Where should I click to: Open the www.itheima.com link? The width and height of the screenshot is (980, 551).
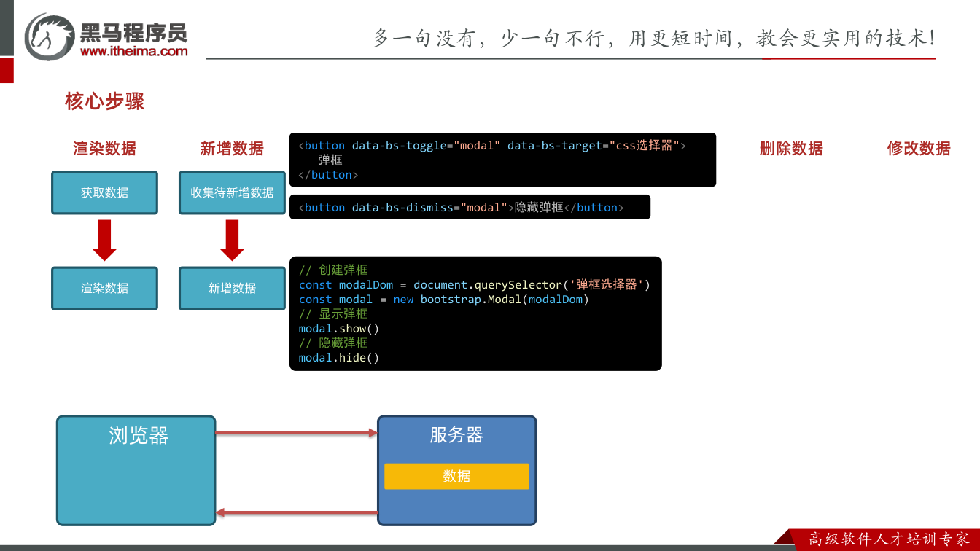click(x=133, y=52)
